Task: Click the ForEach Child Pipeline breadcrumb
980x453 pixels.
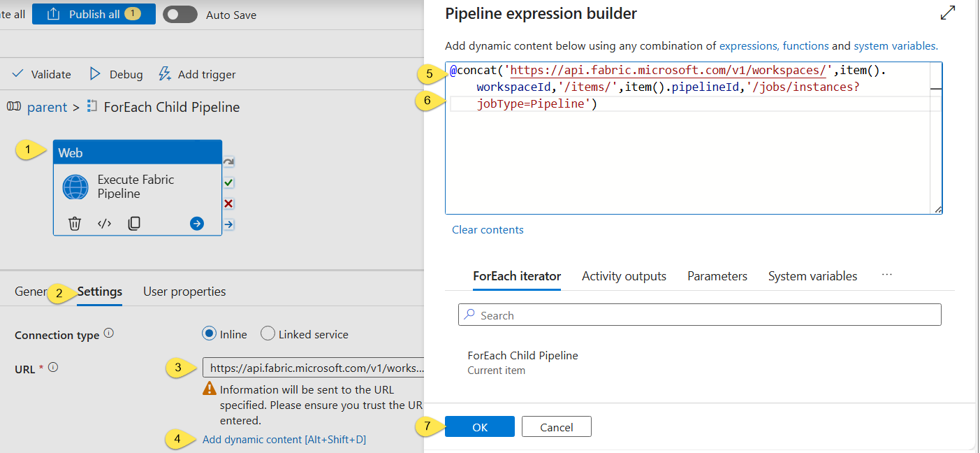Action: [172, 107]
